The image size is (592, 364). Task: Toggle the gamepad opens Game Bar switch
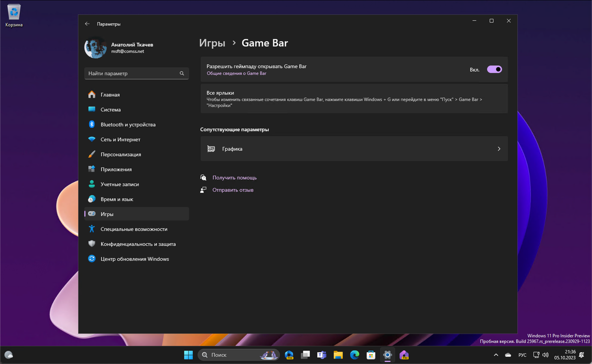click(494, 69)
